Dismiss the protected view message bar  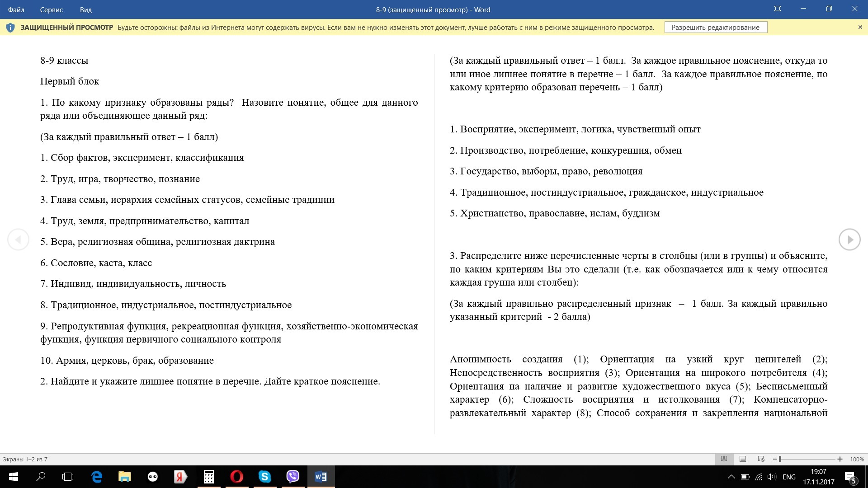tap(860, 27)
